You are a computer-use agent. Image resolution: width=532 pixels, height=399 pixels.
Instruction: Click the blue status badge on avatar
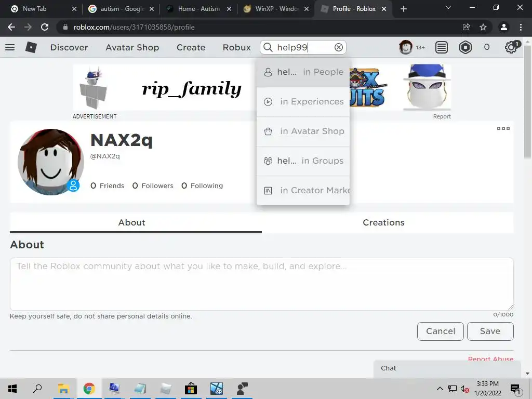coord(73,185)
